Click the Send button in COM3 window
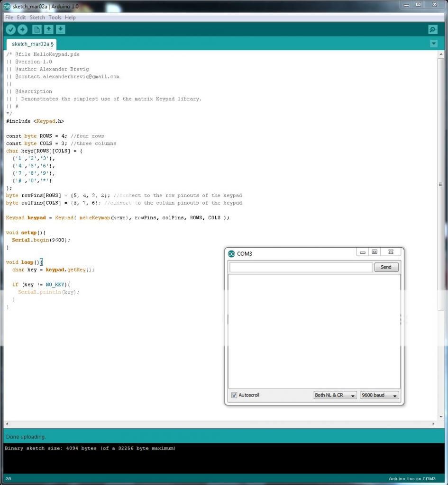The height and width of the screenshot is (485, 448). [386, 267]
